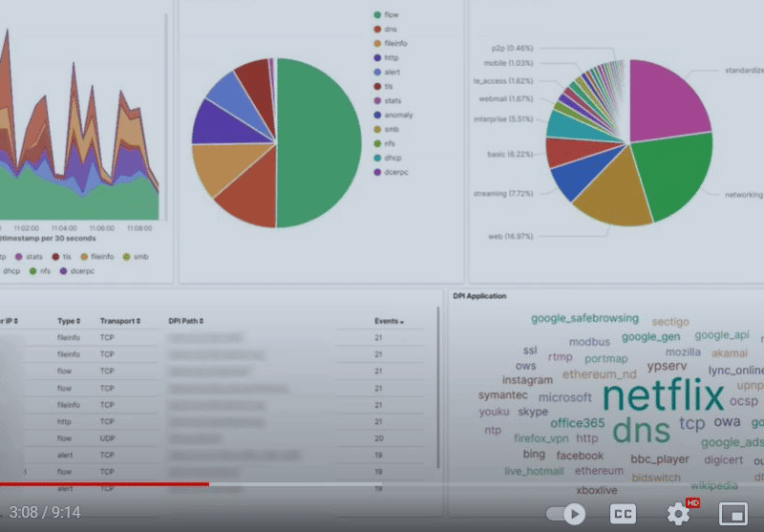Screen dimensions: 764x532
Task: Select instagram in the word cloud
Action: (527, 380)
